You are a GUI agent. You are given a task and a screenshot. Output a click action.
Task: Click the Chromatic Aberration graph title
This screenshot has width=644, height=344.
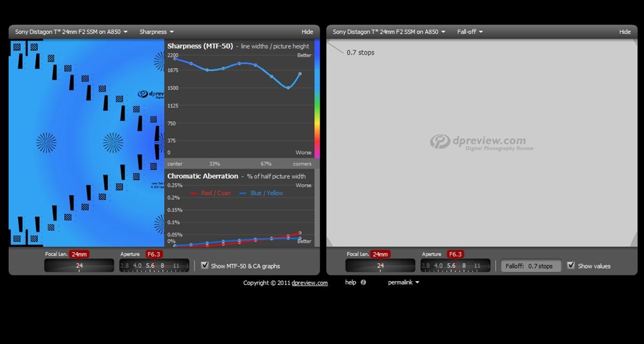coord(203,176)
